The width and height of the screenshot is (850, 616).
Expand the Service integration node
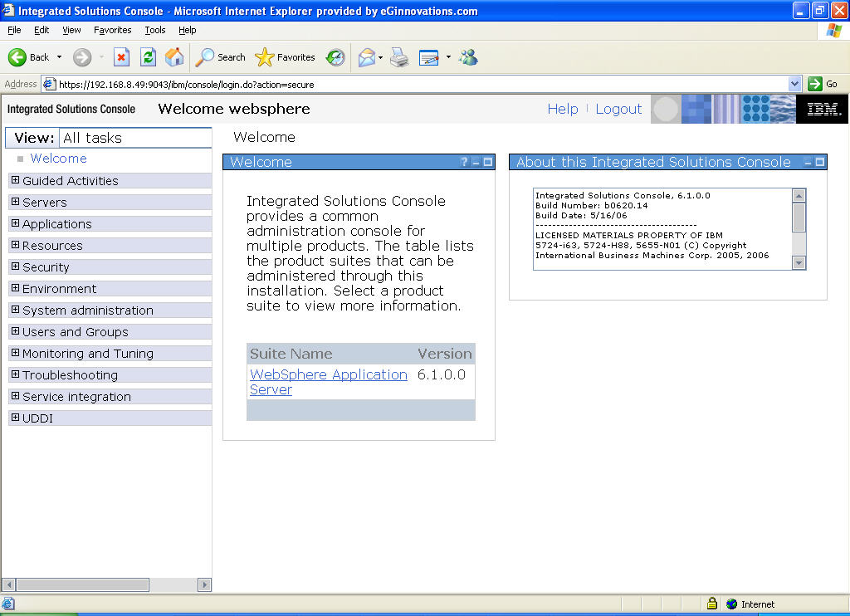[15, 396]
